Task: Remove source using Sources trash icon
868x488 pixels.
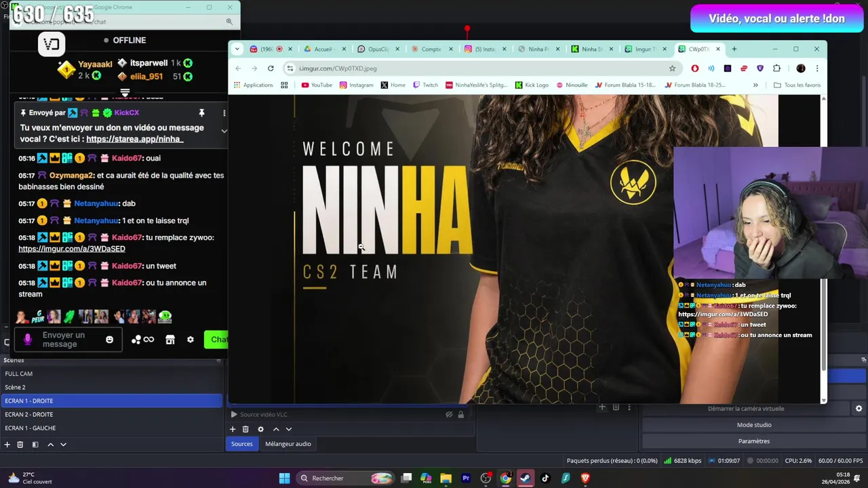Action: click(245, 429)
